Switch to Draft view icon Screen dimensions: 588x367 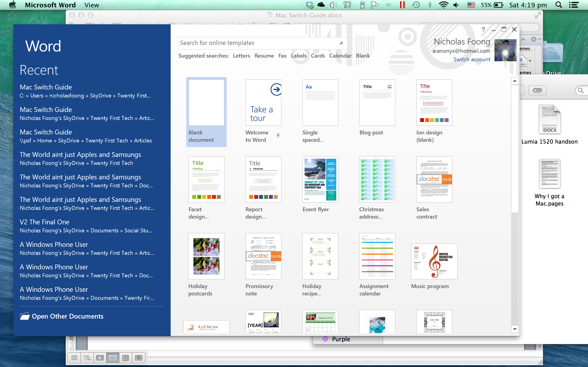(74, 358)
